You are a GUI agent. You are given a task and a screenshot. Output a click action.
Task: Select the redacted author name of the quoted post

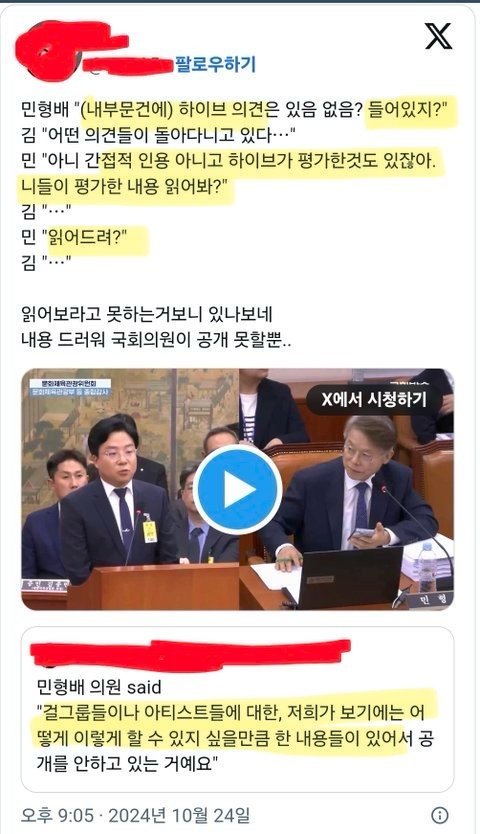click(191, 654)
